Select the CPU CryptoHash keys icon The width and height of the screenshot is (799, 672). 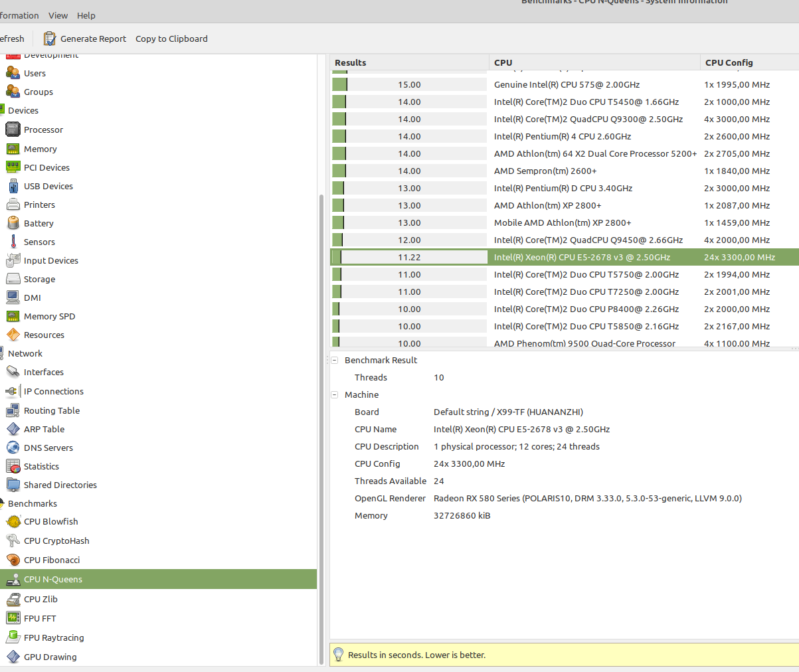tap(13, 541)
